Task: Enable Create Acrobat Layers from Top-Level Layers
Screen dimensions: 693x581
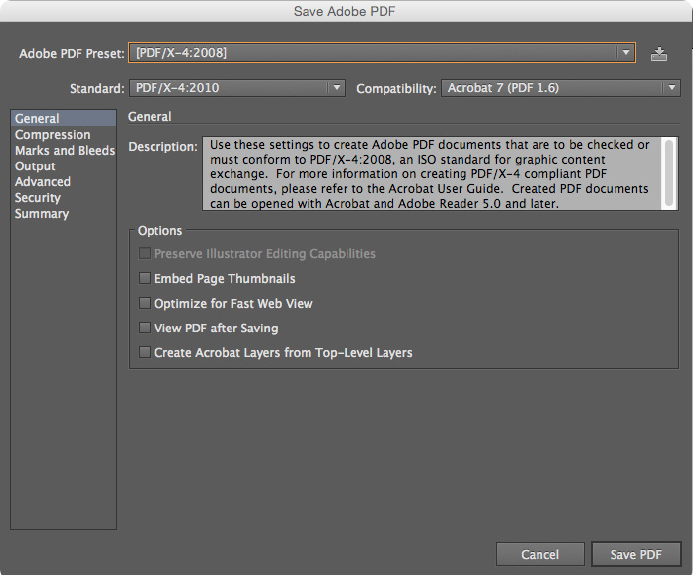Action: click(x=145, y=352)
